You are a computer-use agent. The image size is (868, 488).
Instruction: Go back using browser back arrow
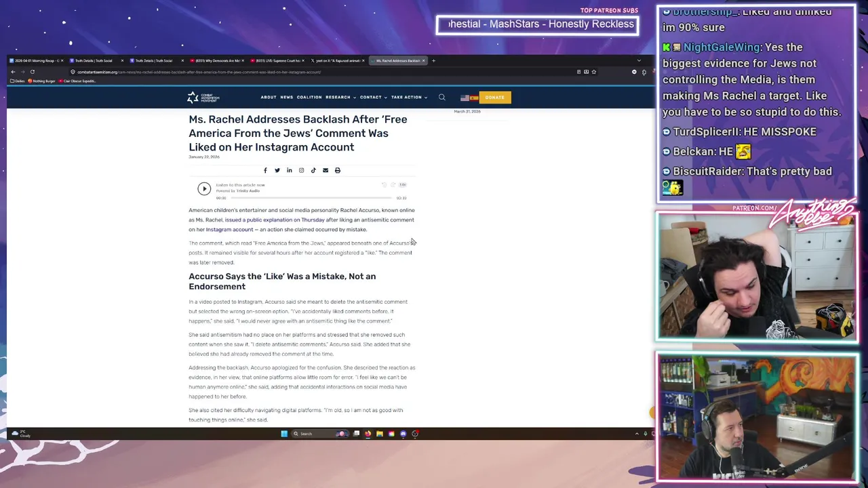(x=13, y=72)
